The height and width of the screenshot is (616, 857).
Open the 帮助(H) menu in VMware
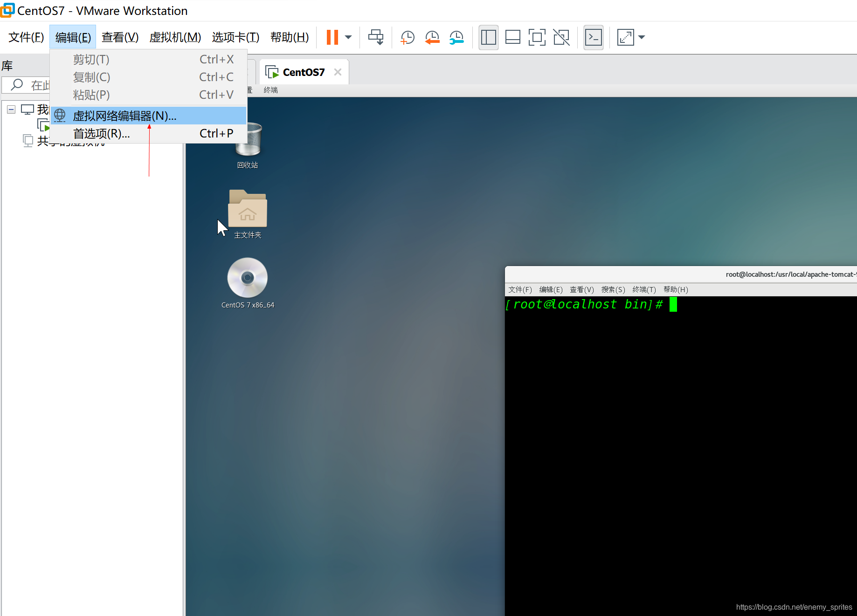[290, 37]
